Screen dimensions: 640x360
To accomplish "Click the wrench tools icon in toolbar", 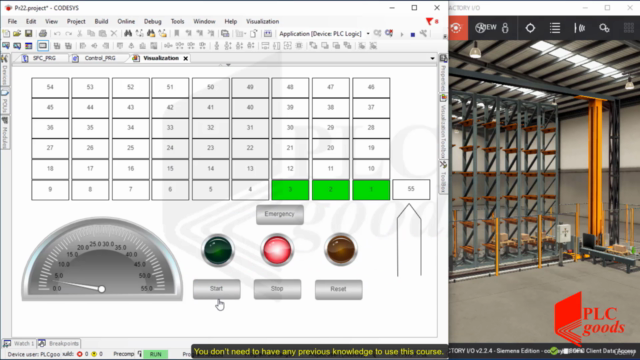I will coord(424,33).
